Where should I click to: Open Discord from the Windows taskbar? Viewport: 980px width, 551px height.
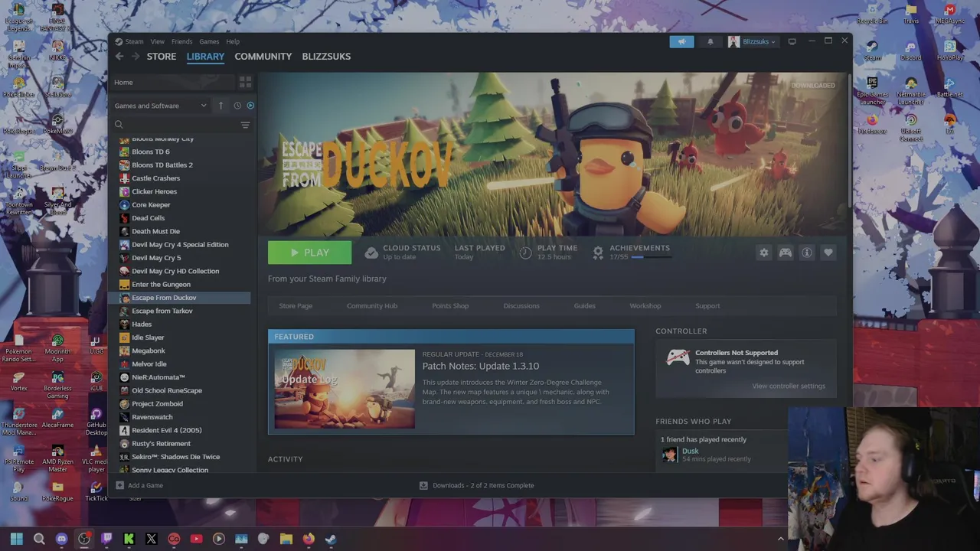62,539
